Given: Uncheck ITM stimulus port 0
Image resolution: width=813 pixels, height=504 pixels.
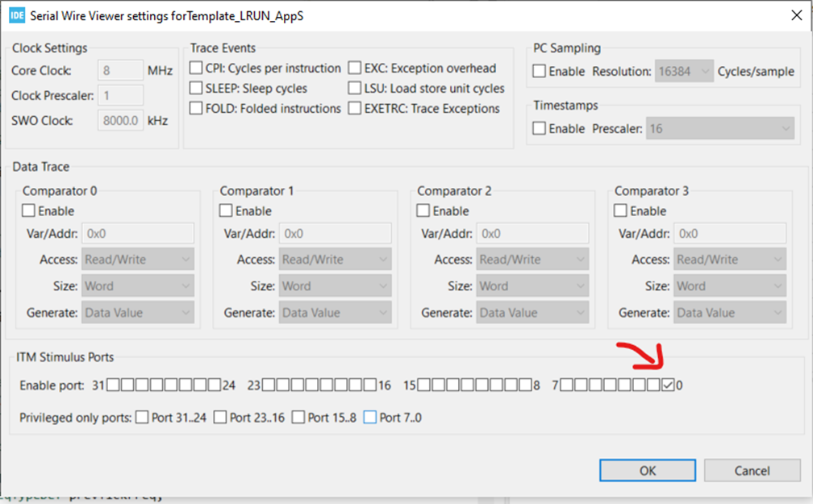Looking at the screenshot, I should [x=667, y=385].
